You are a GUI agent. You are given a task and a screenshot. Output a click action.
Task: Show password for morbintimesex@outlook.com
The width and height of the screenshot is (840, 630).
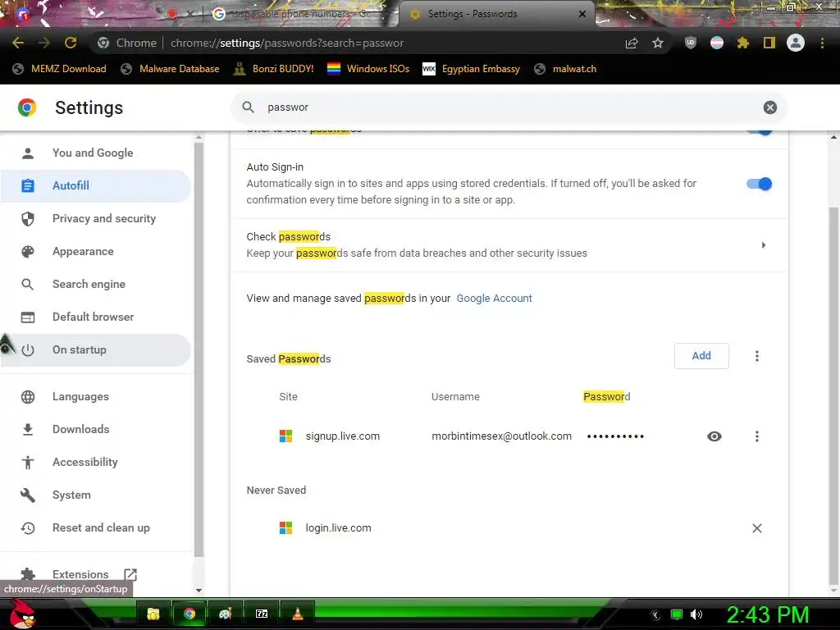[x=714, y=436]
